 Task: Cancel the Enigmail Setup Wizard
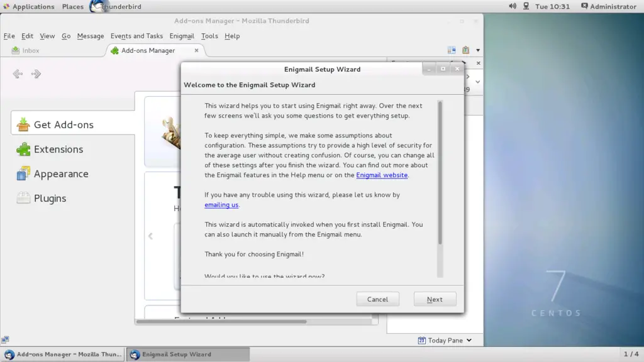pos(377,299)
